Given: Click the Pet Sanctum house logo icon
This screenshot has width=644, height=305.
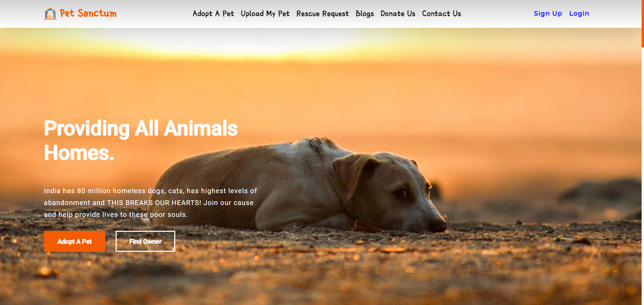Looking at the screenshot, I should [50, 14].
